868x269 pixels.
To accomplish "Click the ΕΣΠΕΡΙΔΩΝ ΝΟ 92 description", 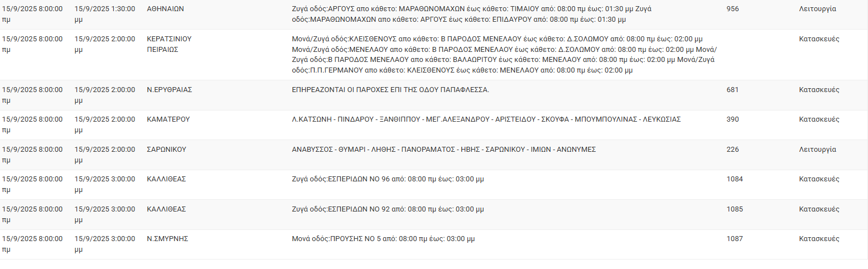I will point(388,209).
